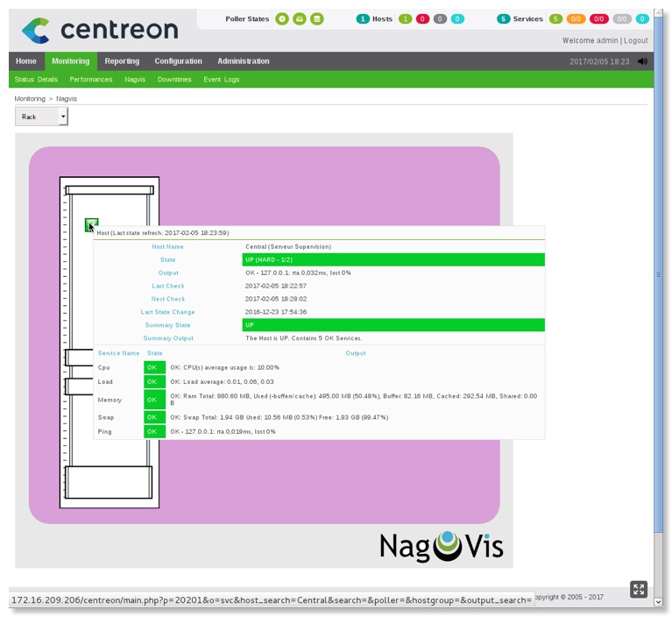
Task: Click the Centreon logo
Action: pyautogui.click(x=100, y=30)
